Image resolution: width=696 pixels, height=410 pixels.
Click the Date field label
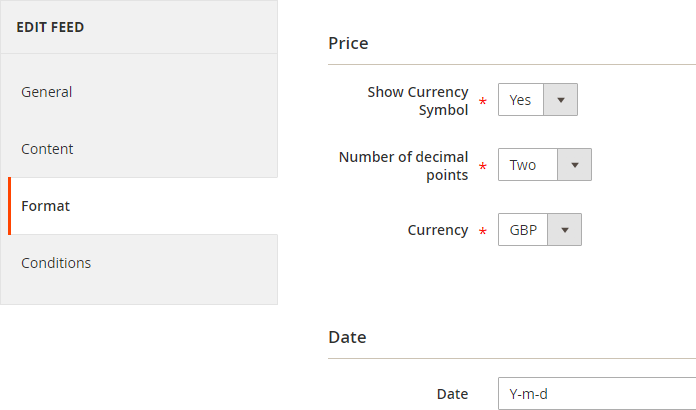coord(452,394)
